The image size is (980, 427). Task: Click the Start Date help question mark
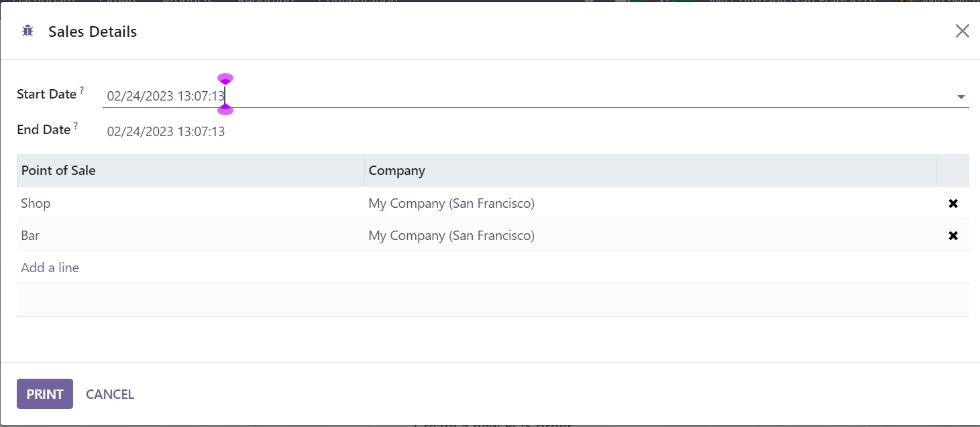click(82, 90)
